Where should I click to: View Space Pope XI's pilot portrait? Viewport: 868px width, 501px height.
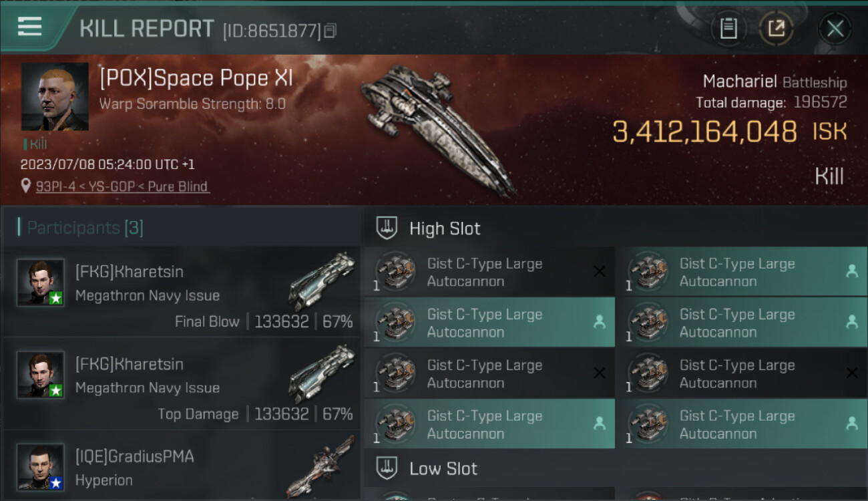pos(55,96)
